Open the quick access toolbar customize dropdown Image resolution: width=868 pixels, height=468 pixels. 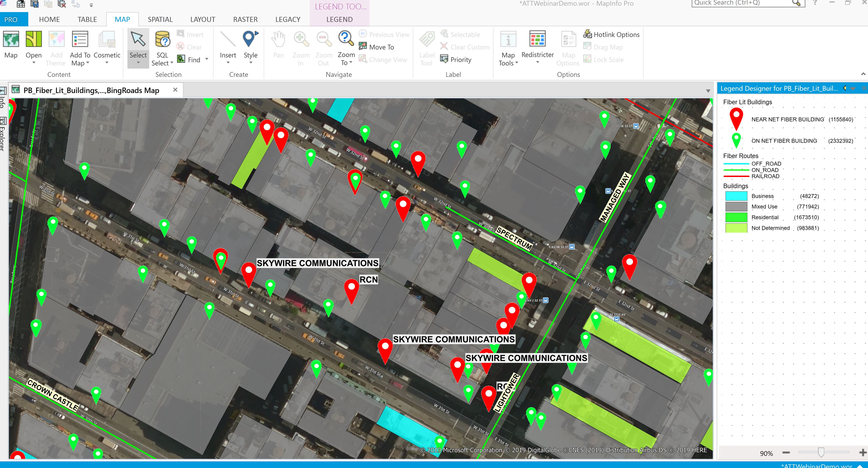(x=91, y=5)
